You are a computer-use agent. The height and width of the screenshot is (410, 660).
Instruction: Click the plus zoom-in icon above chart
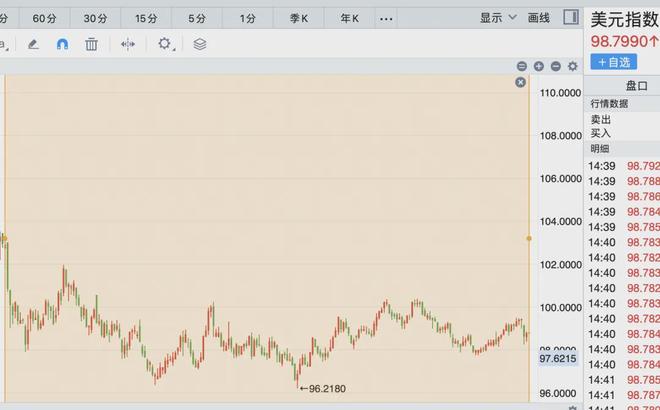[x=539, y=66]
